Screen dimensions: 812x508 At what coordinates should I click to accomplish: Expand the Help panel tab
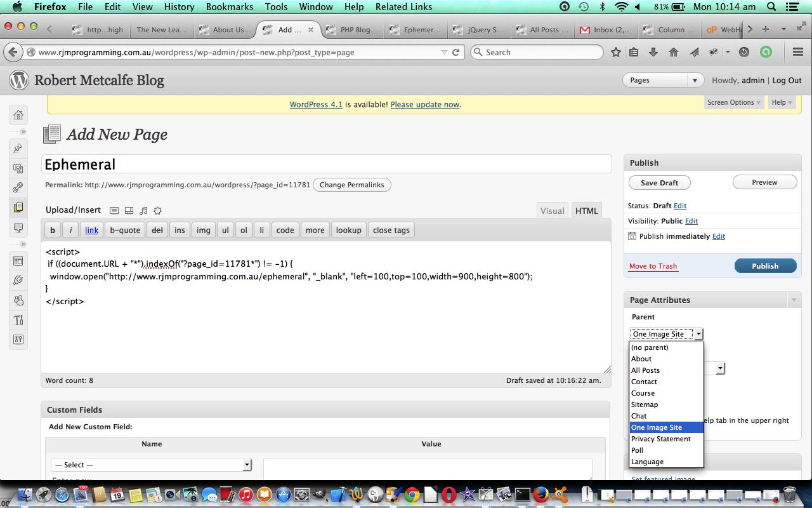pos(782,102)
